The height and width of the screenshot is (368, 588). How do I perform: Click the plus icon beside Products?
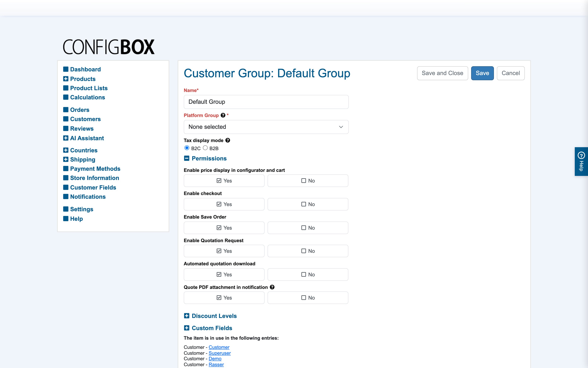[x=66, y=79]
